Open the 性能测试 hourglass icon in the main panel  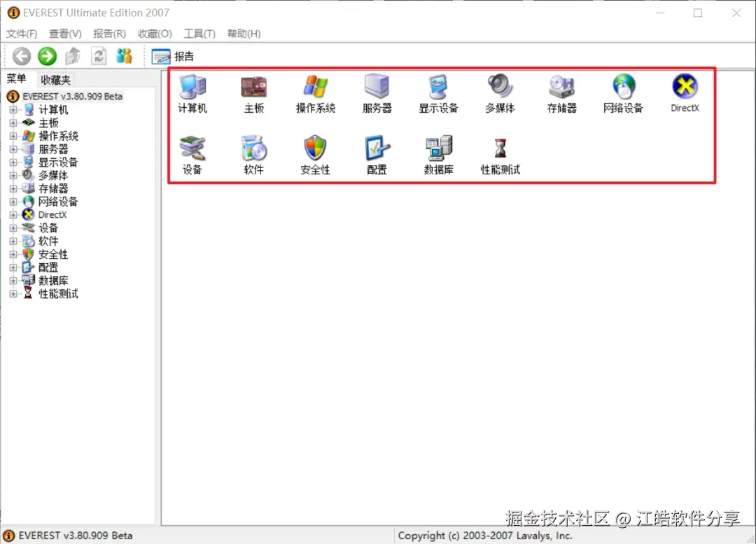click(x=500, y=155)
